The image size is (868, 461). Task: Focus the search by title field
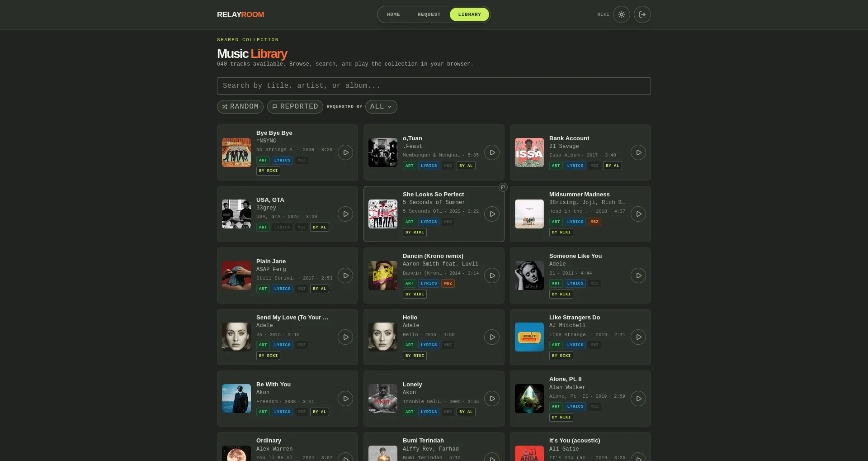434,86
